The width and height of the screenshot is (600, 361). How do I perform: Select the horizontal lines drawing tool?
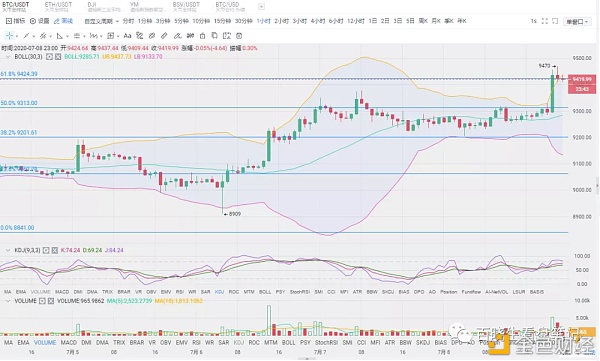[x=77, y=36]
